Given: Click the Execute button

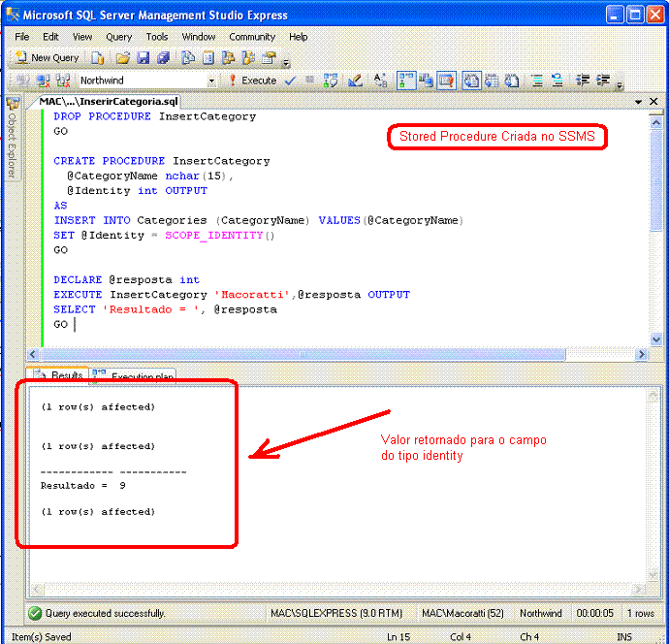Looking at the screenshot, I should click(252, 80).
